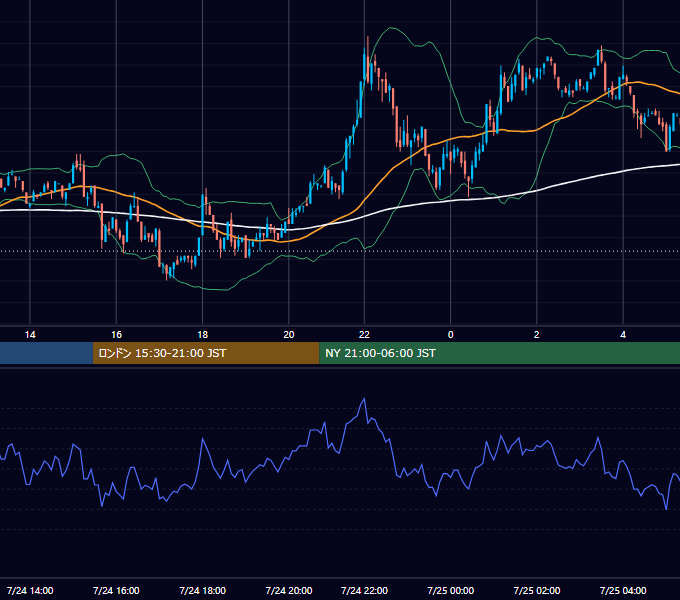The height and width of the screenshot is (600, 680).
Task: Click the blue session bar before ロンドン
Action: click(46, 353)
